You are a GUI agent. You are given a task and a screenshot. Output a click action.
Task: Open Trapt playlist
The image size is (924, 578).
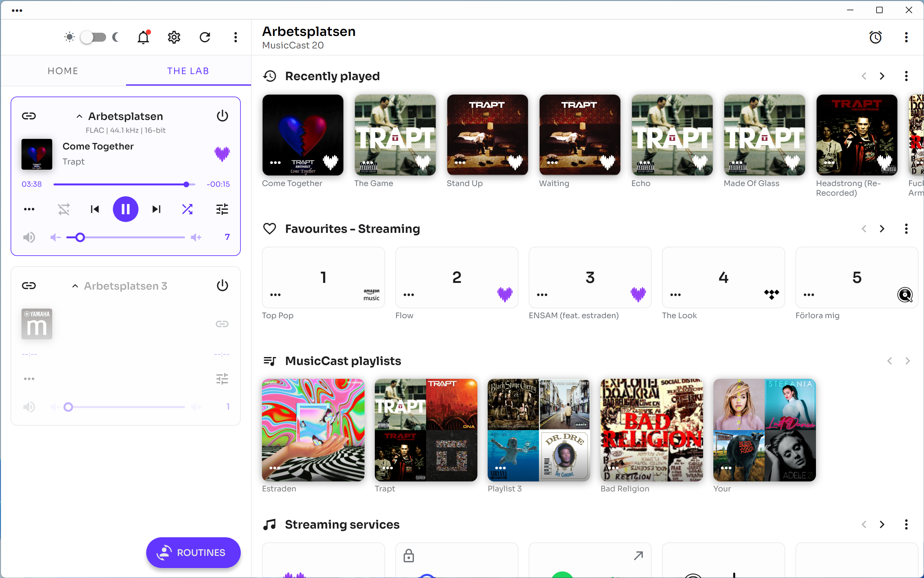point(426,430)
